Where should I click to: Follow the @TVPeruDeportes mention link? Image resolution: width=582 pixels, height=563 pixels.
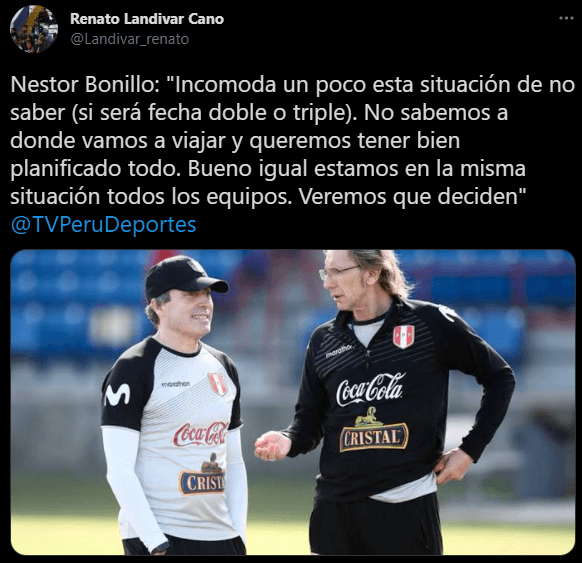click(104, 225)
